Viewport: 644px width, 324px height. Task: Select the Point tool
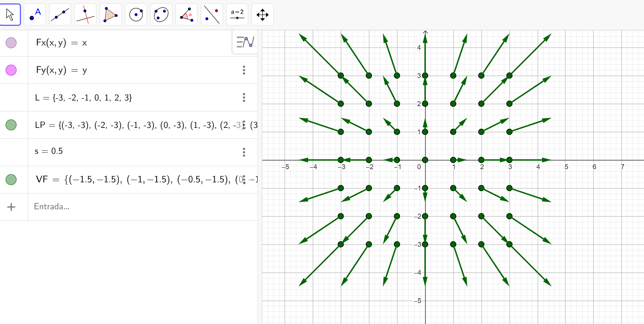point(35,15)
